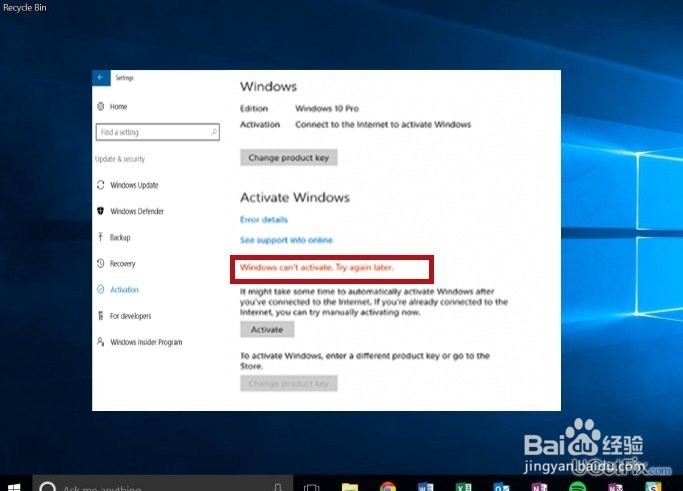Choose Recovery from the sidebar
This screenshot has height=491, width=683.
pos(116,264)
